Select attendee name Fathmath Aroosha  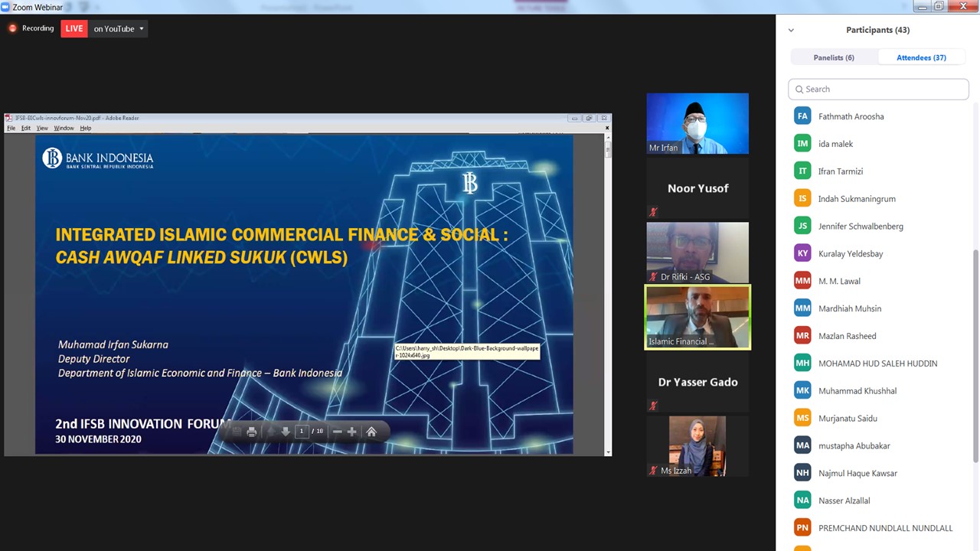point(851,116)
